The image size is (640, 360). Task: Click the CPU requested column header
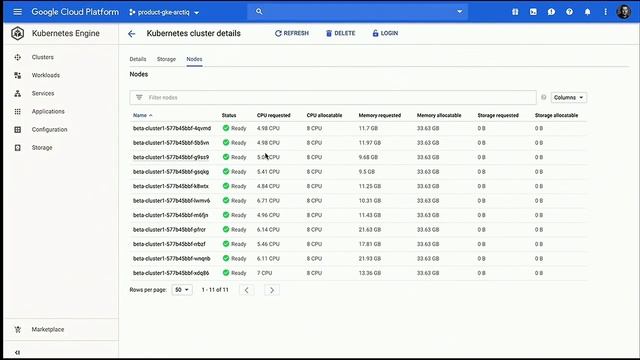pos(273,116)
